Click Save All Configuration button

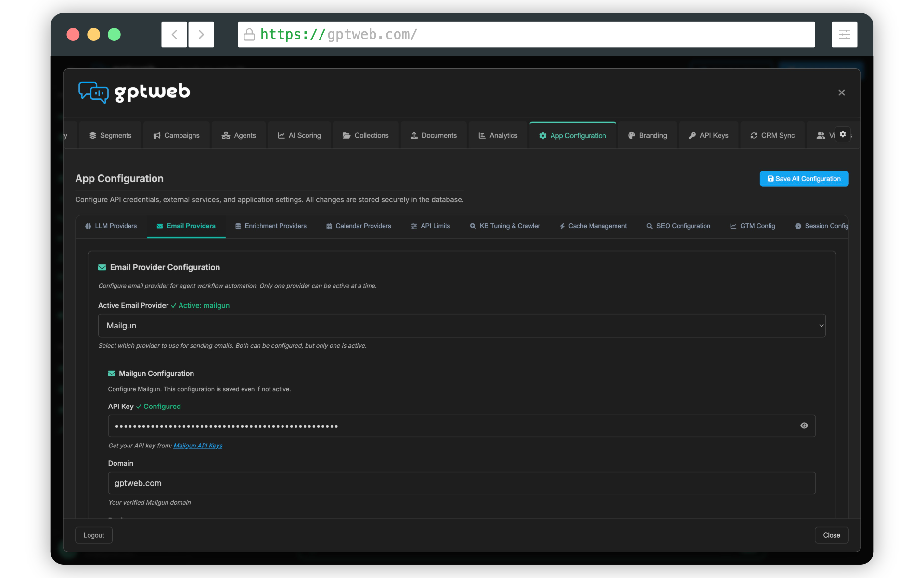tap(804, 179)
